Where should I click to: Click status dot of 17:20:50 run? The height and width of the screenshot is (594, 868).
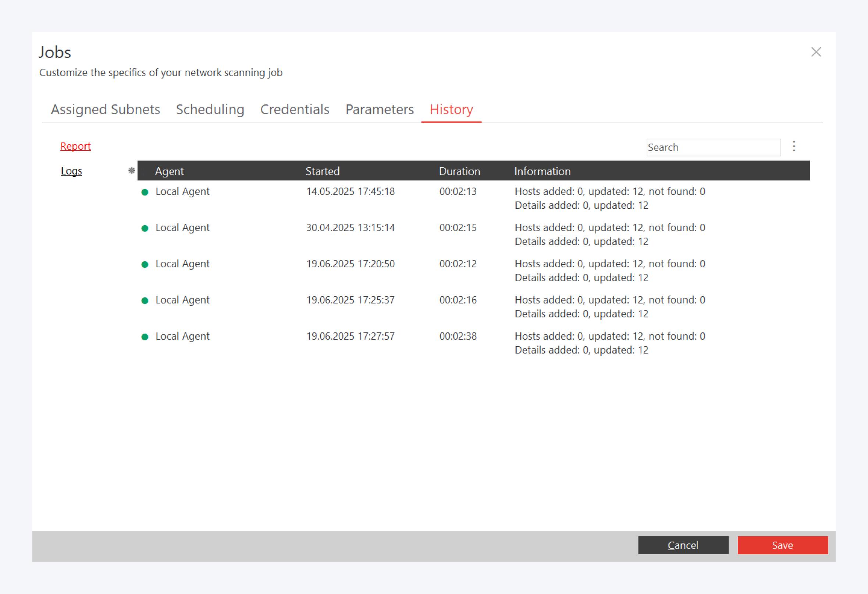(x=145, y=265)
